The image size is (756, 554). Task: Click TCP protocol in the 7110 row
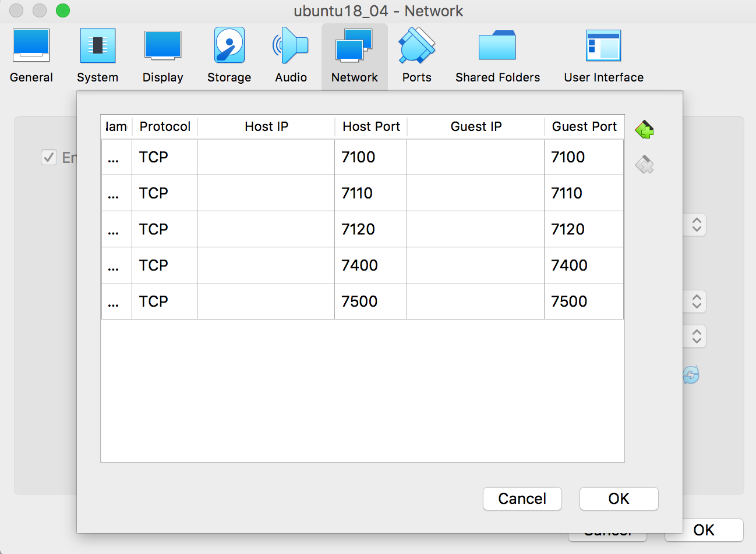click(164, 193)
